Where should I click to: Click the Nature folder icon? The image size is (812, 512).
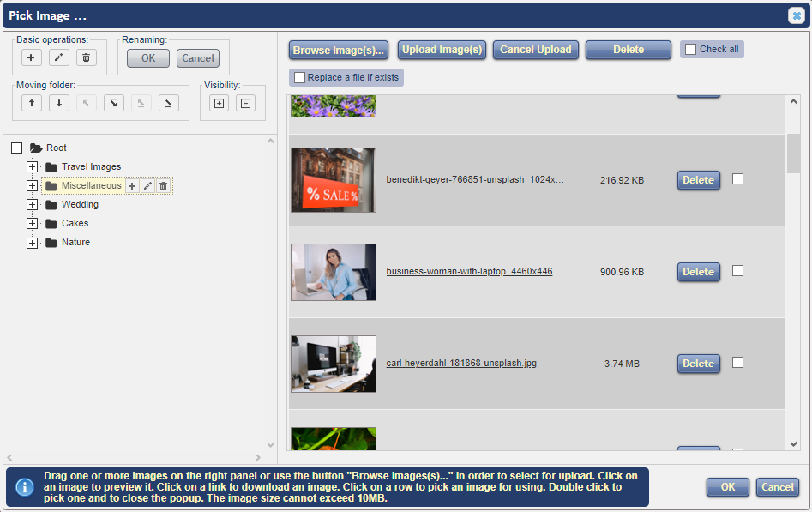pos(51,243)
